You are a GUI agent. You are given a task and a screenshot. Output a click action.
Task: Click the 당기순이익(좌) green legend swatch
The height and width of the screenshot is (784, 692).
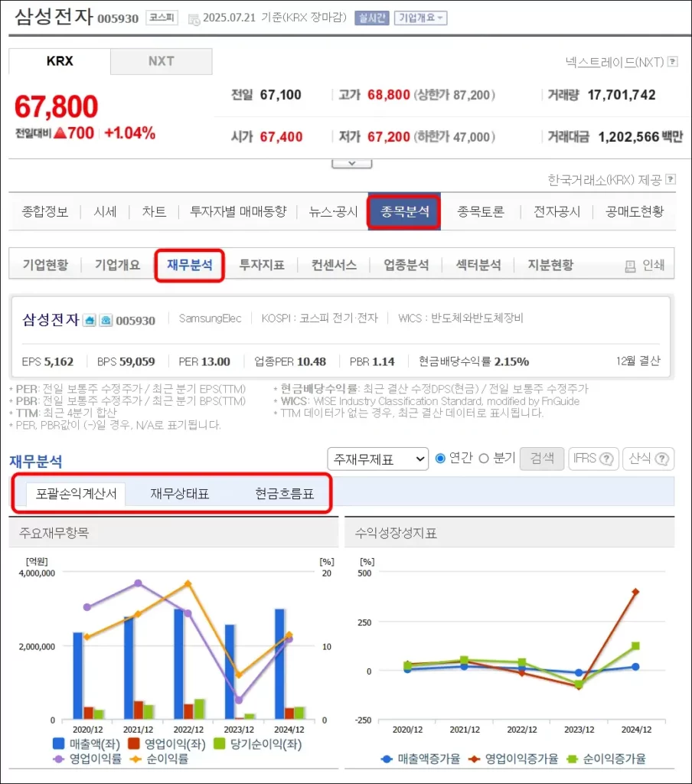(220, 743)
